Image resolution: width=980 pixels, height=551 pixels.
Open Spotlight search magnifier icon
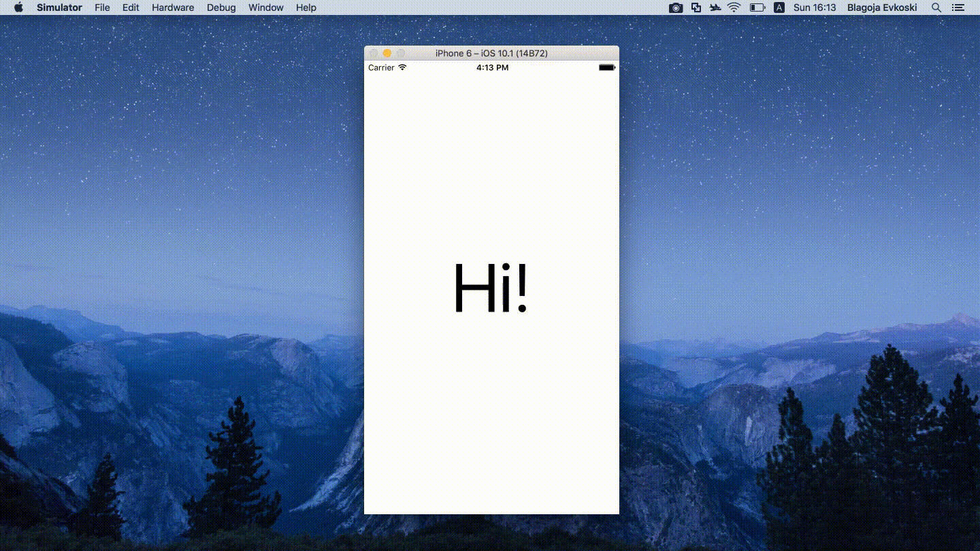(936, 7)
